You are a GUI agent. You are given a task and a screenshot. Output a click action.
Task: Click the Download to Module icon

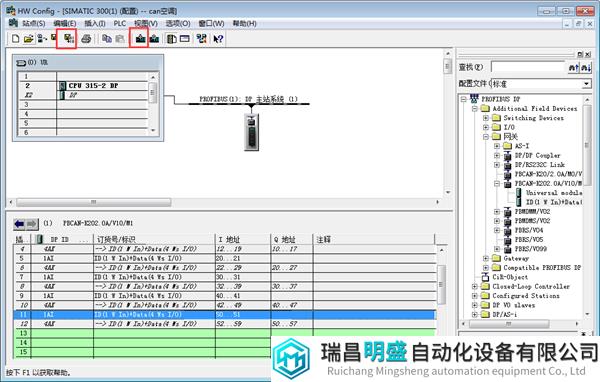click(140, 39)
